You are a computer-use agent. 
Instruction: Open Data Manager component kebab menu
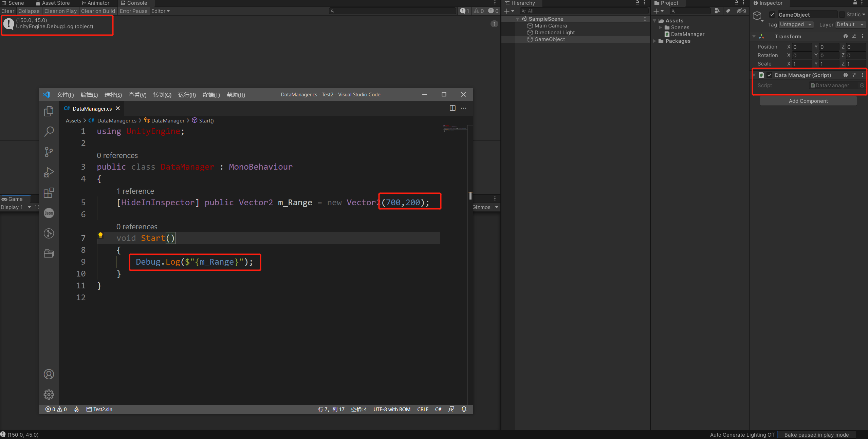863,75
